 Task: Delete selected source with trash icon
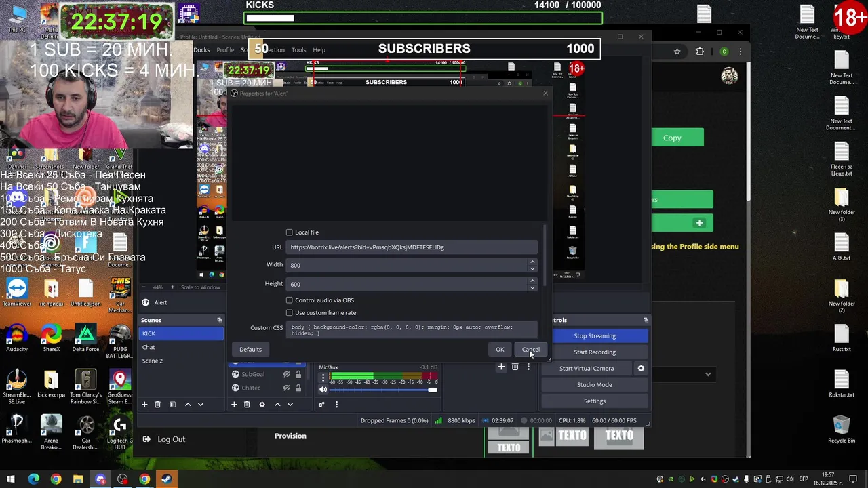click(247, 405)
